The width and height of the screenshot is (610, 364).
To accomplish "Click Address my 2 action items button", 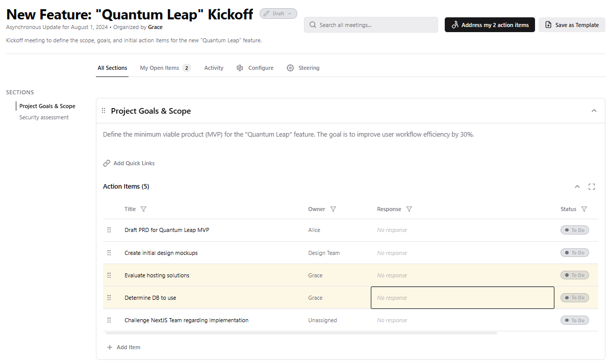I will 490,25.
